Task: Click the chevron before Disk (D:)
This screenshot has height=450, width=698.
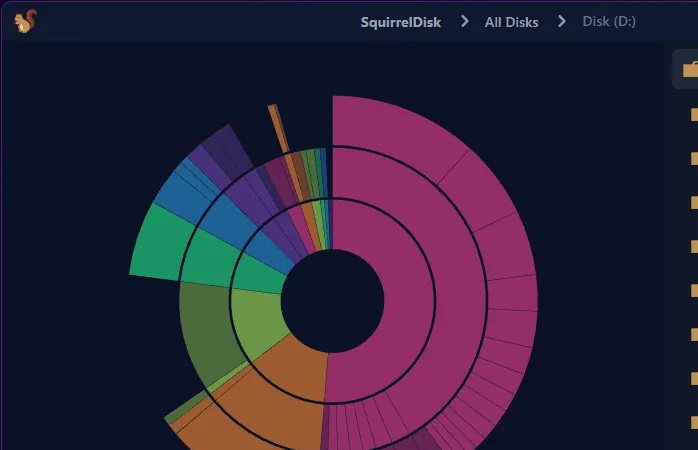Action: [x=561, y=21]
